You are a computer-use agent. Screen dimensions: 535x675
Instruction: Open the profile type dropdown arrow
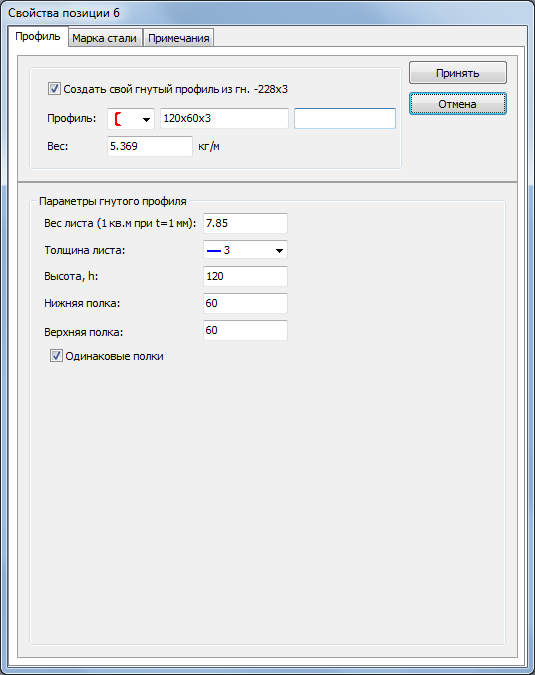point(146,119)
